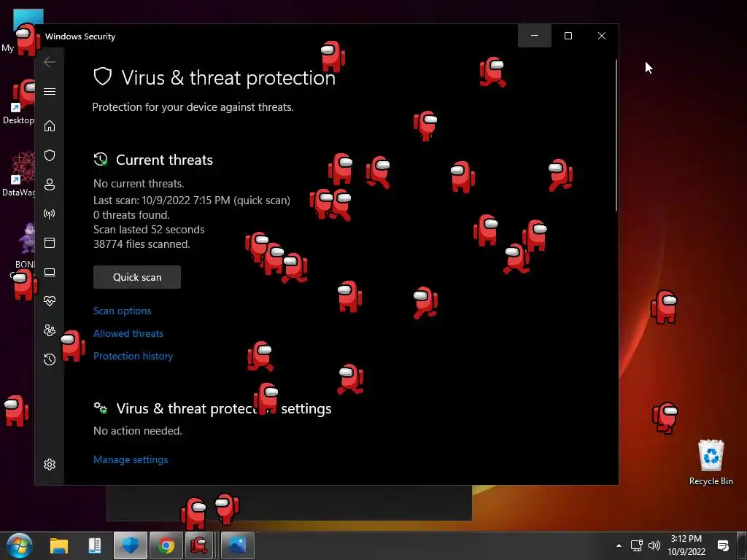
Task: Maximize the Windows Security window
Action: click(x=568, y=36)
